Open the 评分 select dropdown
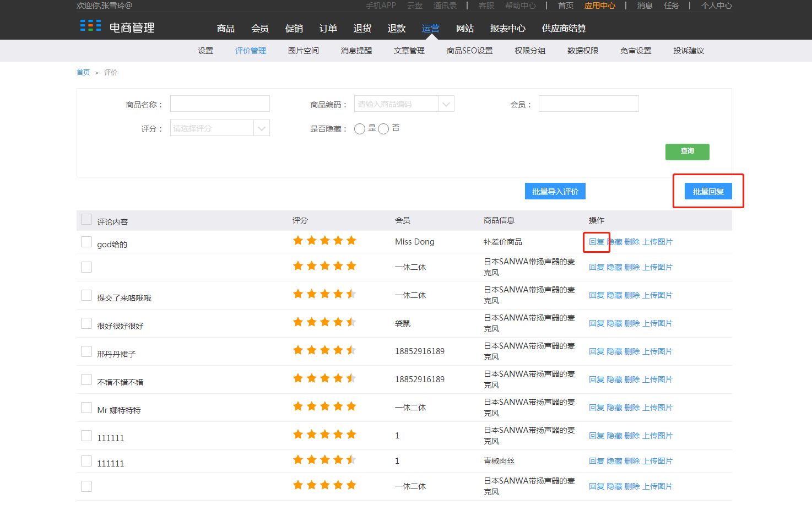 point(220,128)
